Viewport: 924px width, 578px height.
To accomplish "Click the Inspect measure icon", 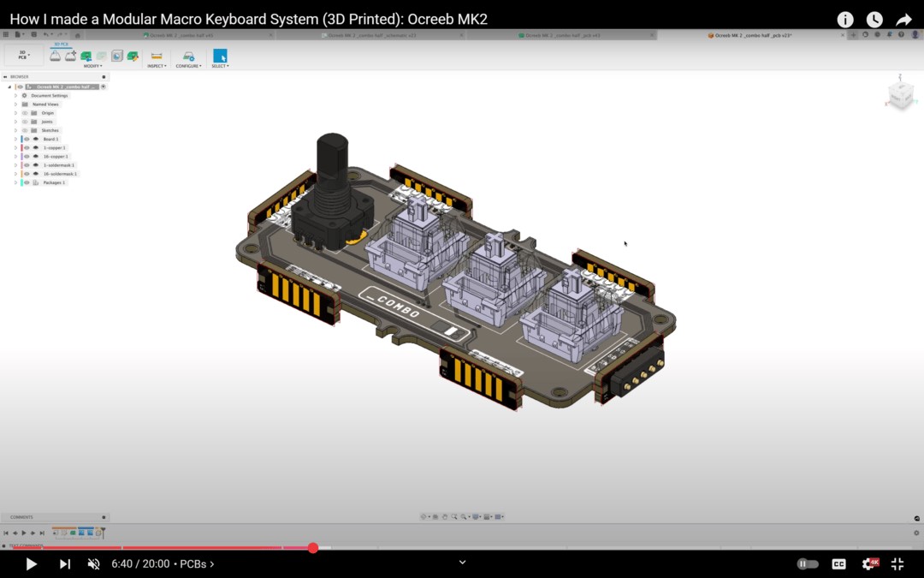I will 157,56.
